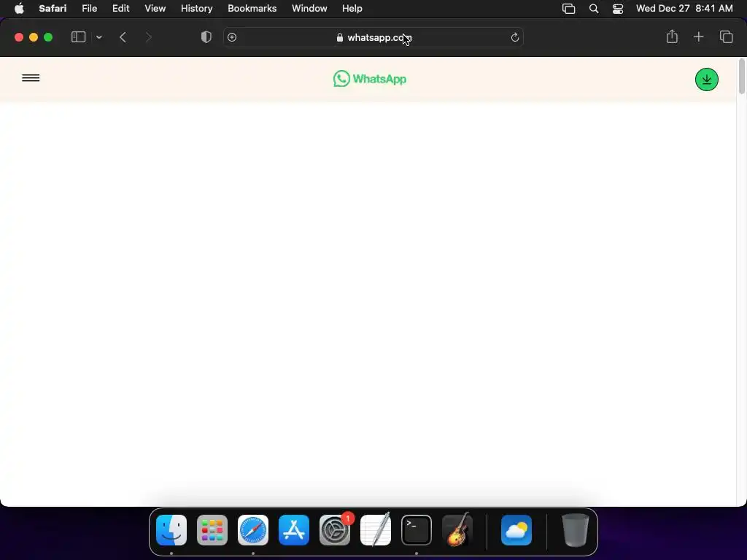Expand the sidebar tab group dropdown
The height and width of the screenshot is (560, 747).
(x=99, y=37)
